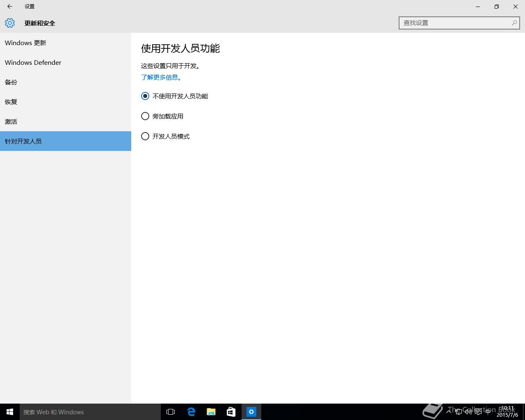Screen dimensions: 525x420
Task: Click the 这些设置只用于开发 description text
Action: [171, 66]
